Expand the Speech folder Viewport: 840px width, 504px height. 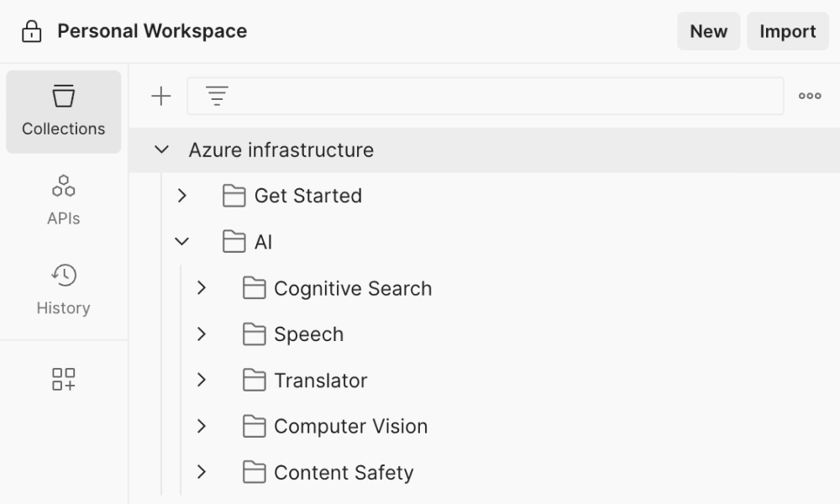202,333
